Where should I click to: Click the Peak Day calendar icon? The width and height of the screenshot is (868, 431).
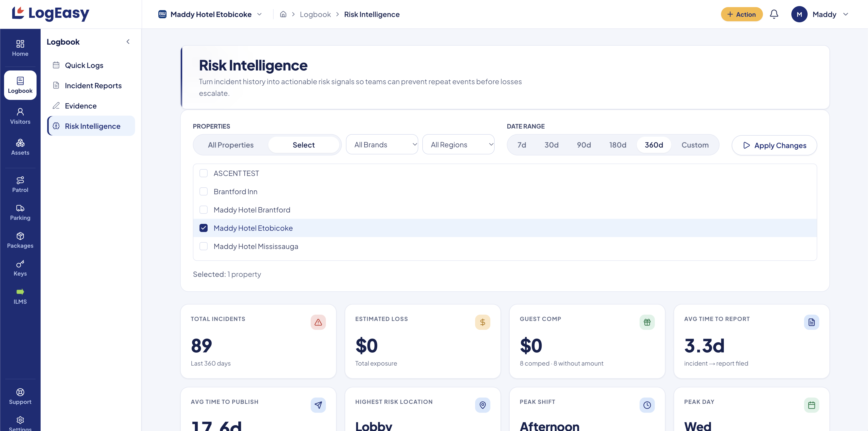tap(811, 405)
